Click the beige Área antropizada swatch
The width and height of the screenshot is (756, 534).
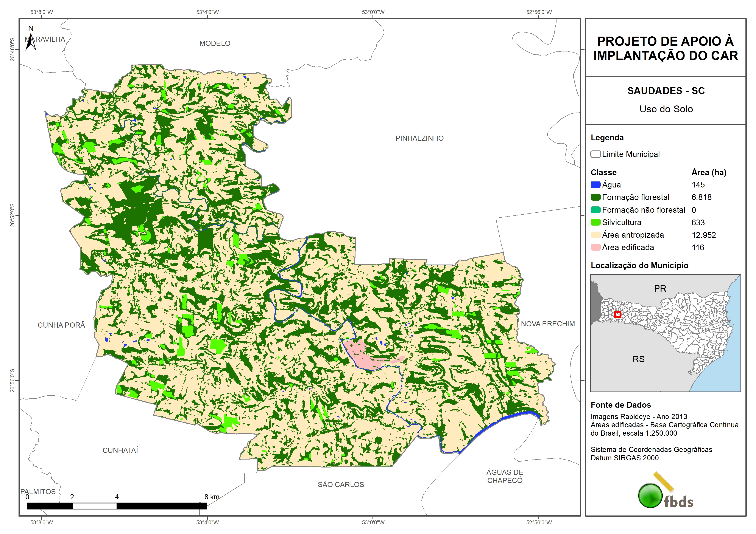pyautogui.click(x=595, y=235)
